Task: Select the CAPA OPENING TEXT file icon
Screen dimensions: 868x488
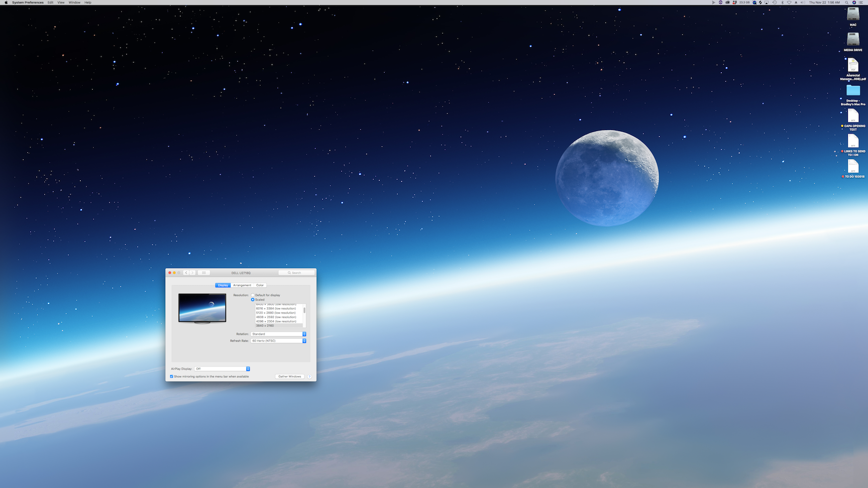Action: point(853,116)
